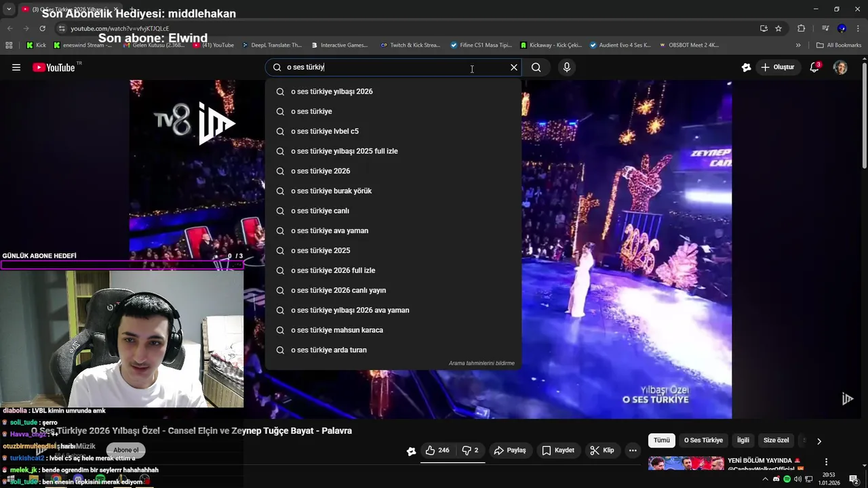Click the Oluştur create button

[x=778, y=67]
